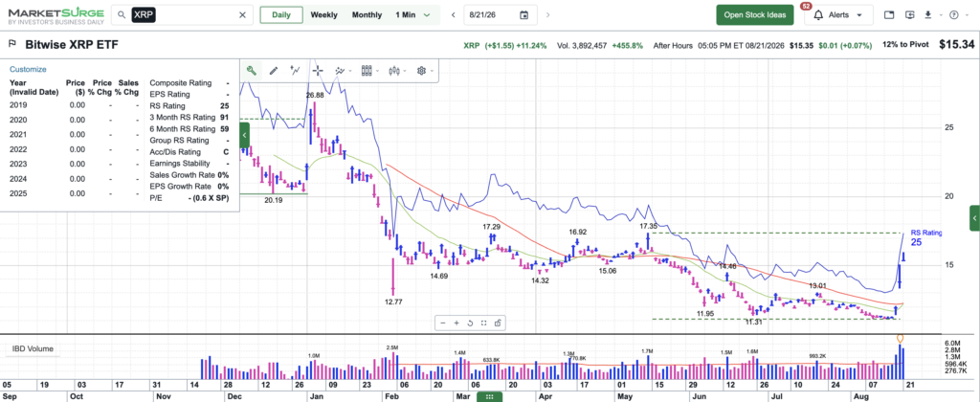Click the zoom out minus control
980x402 pixels.
[442, 324]
